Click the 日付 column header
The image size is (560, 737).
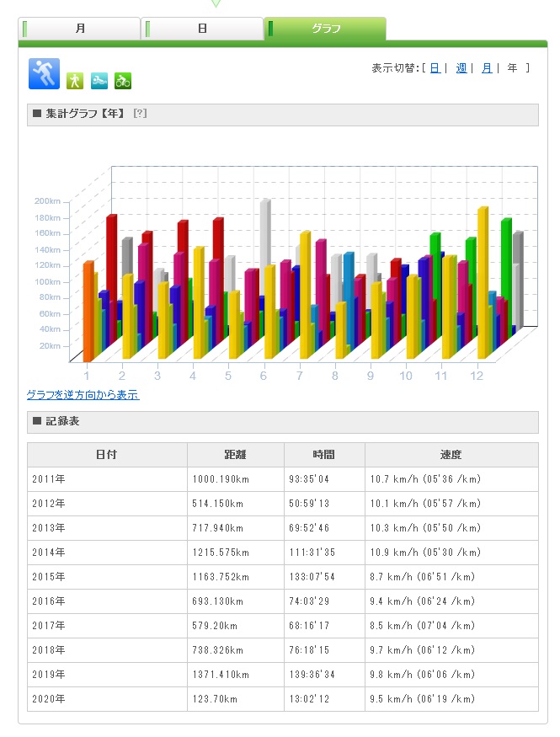tap(107, 455)
